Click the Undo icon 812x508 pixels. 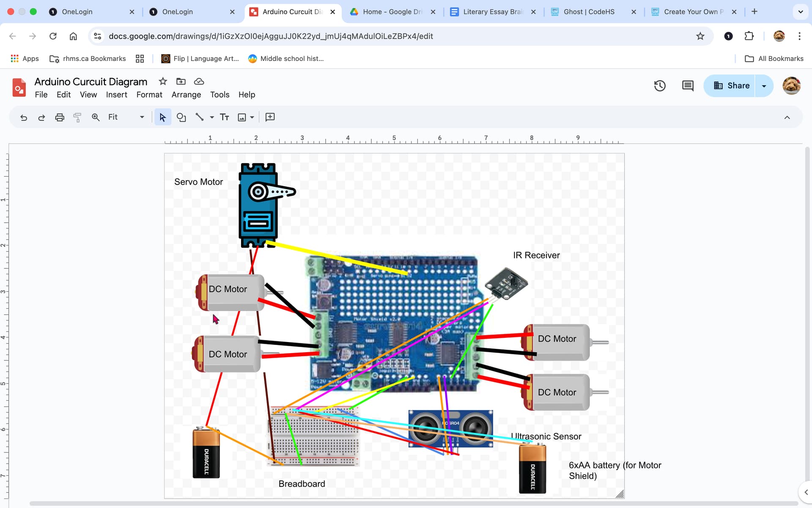click(x=23, y=117)
